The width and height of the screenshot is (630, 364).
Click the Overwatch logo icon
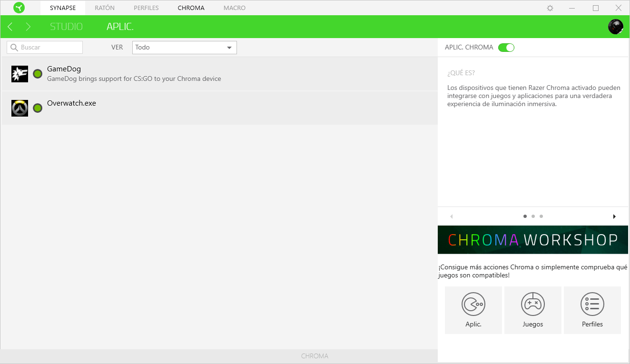(x=20, y=108)
